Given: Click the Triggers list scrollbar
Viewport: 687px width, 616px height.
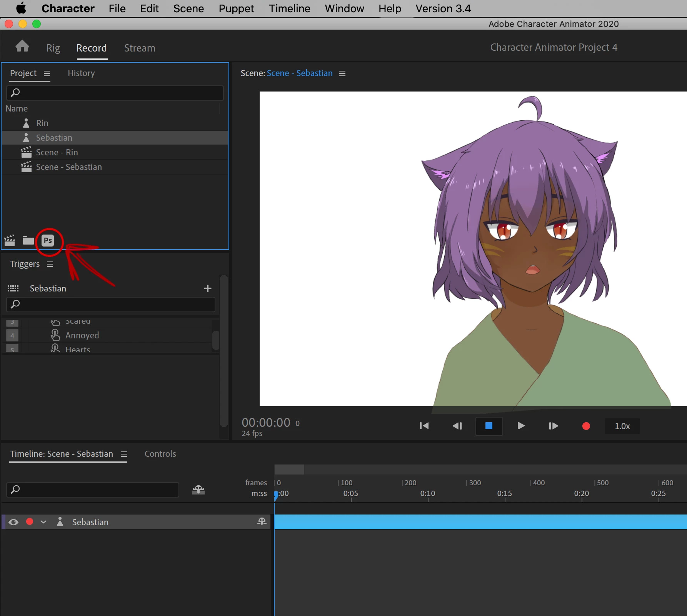Looking at the screenshot, I should point(216,340).
